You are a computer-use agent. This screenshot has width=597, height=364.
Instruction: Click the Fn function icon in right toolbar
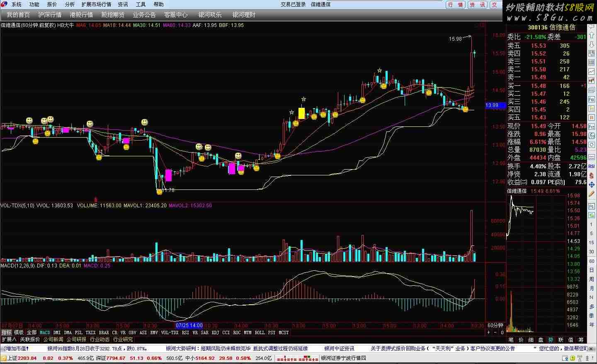pyautogui.click(x=592, y=99)
